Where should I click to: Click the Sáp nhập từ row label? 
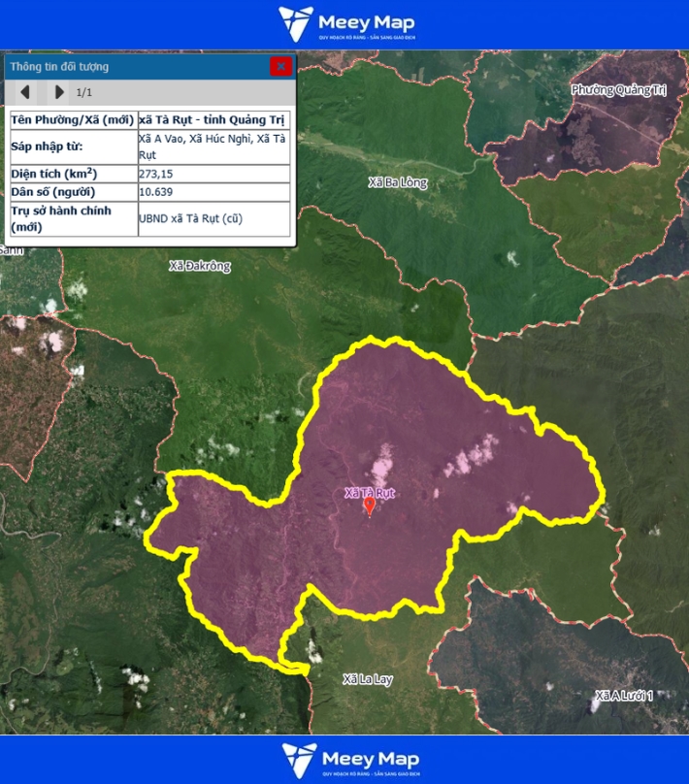(x=49, y=147)
